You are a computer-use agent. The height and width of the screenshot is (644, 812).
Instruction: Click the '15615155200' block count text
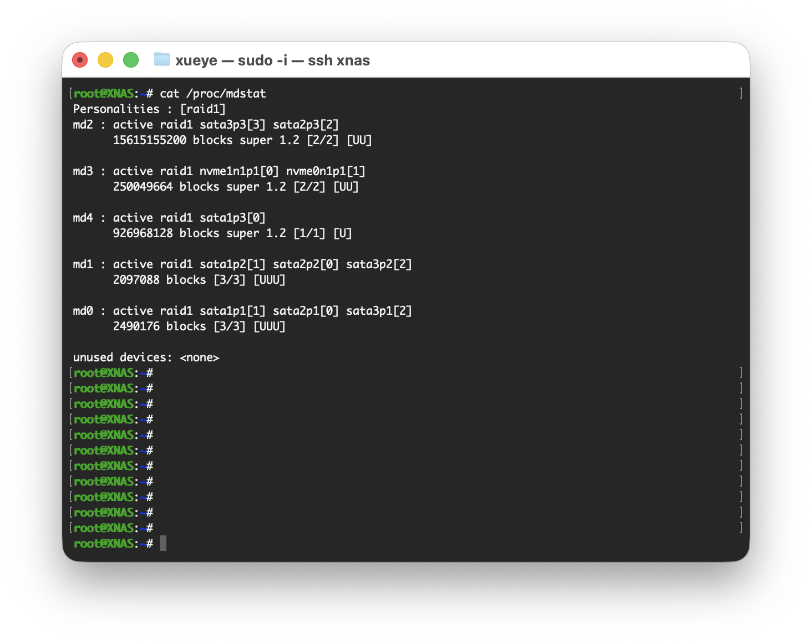tap(149, 140)
